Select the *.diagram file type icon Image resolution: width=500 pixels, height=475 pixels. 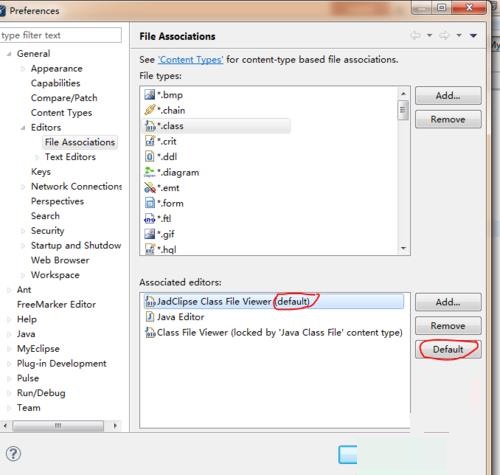coord(150,172)
